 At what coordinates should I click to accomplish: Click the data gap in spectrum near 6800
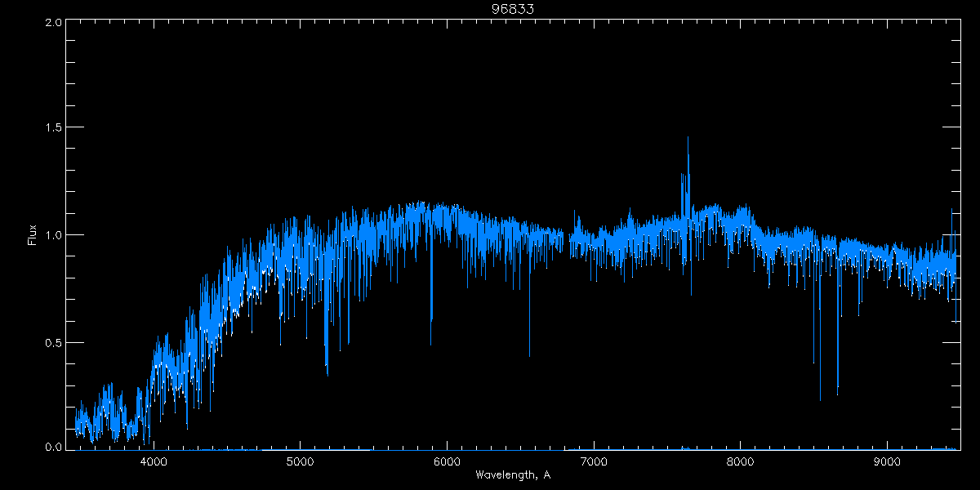point(566,239)
